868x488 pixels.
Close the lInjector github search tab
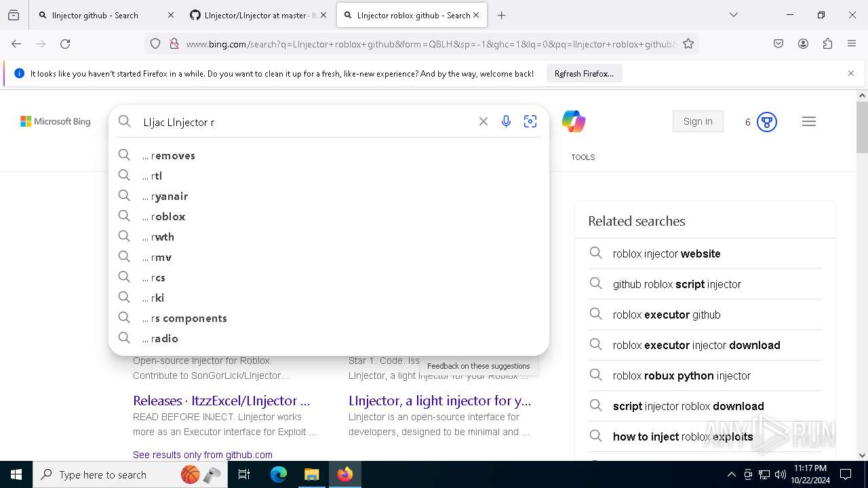click(x=170, y=15)
